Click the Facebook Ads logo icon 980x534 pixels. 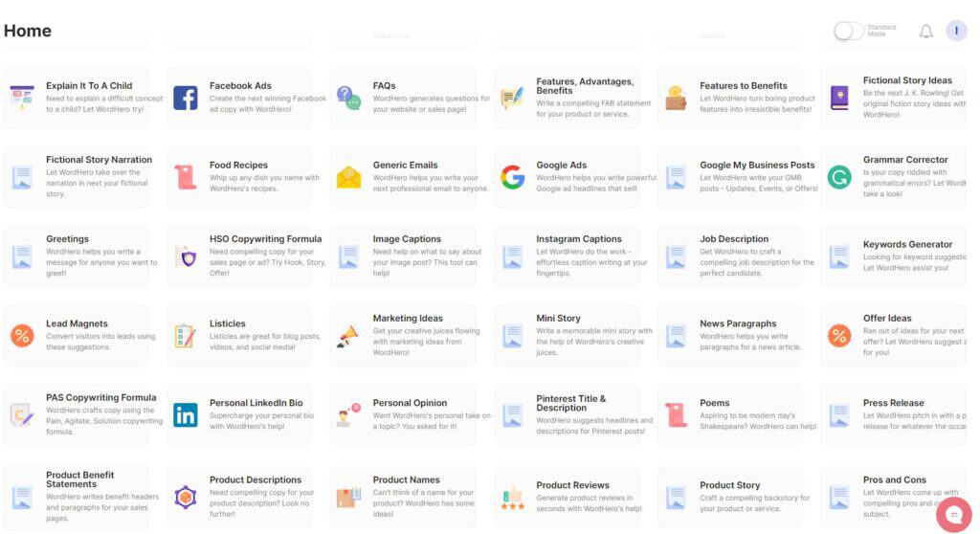tap(185, 99)
